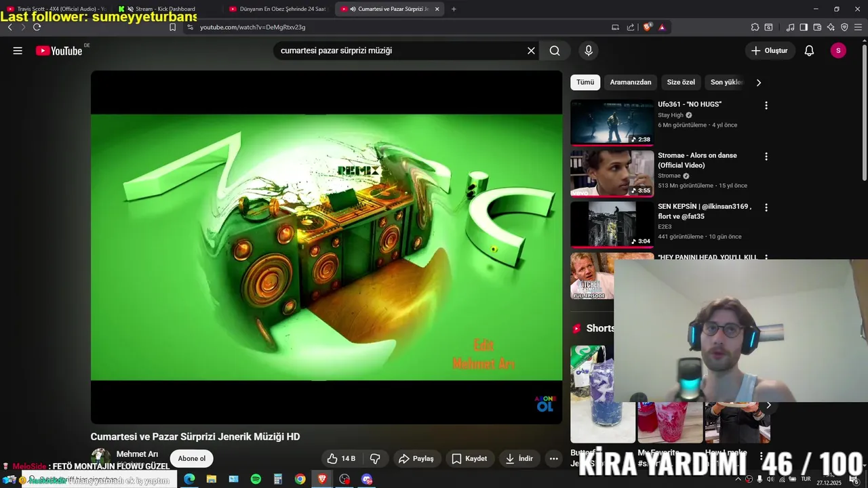Toggle the browser sidebar panel
This screenshot has width=868, height=488.
pyautogui.click(x=804, y=27)
